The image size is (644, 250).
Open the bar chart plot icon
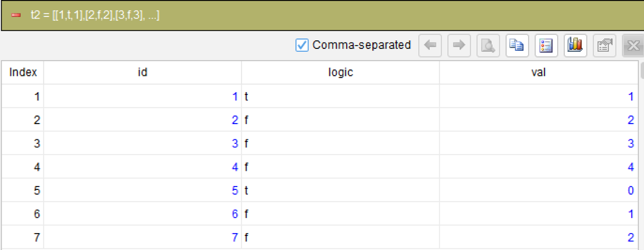[575, 45]
